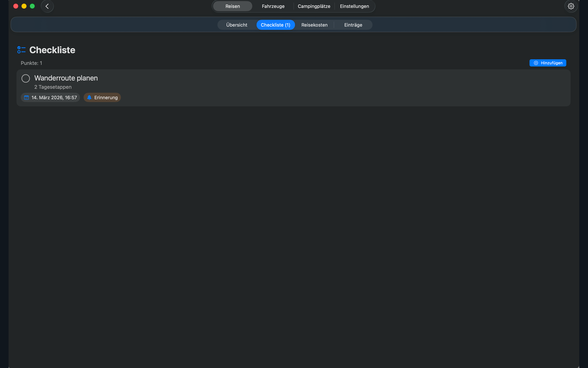Open the Einträge sub-tab
This screenshot has height=368, width=588.
353,25
